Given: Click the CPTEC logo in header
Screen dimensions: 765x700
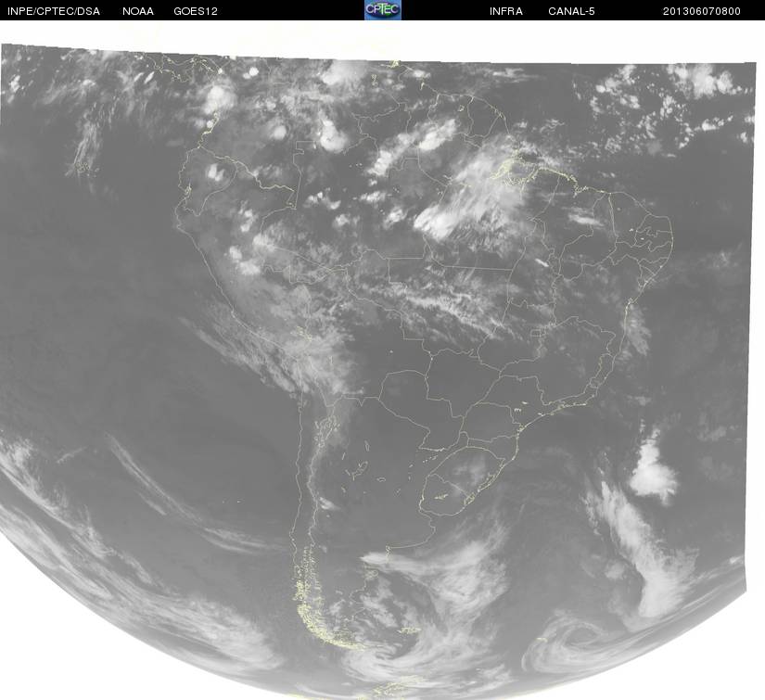Looking at the screenshot, I should point(383,10).
